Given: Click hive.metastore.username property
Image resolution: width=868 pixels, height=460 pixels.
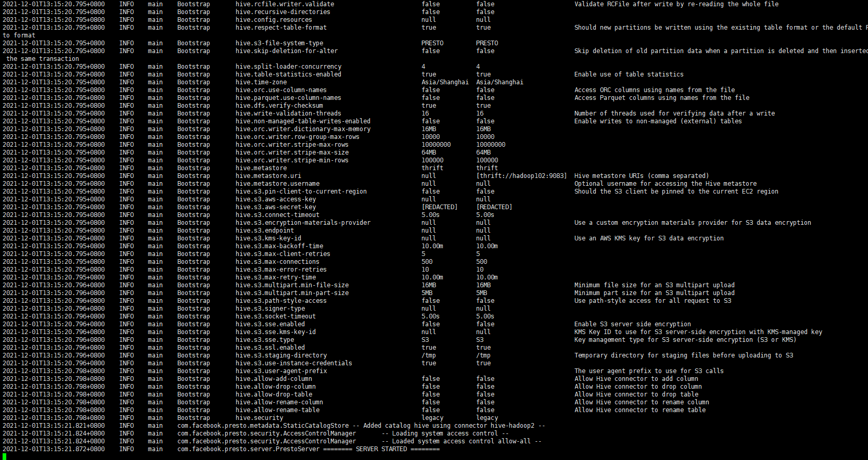Looking at the screenshot, I should pos(277,184).
